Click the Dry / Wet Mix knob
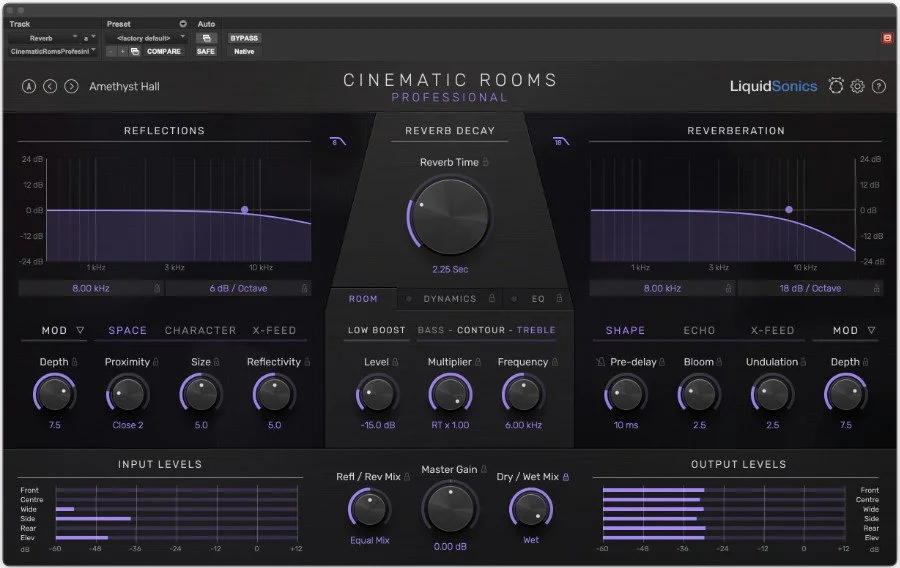Image resolution: width=900 pixels, height=568 pixels. coord(531,508)
